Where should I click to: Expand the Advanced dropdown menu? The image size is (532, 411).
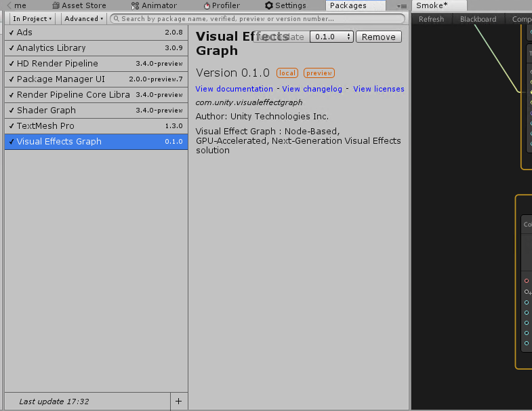85,18
